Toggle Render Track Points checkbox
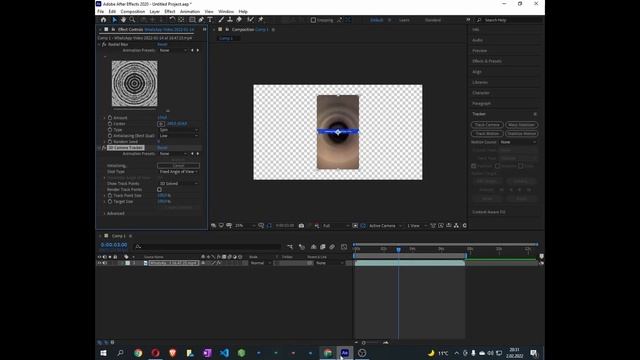The image size is (640, 360). pyautogui.click(x=159, y=189)
